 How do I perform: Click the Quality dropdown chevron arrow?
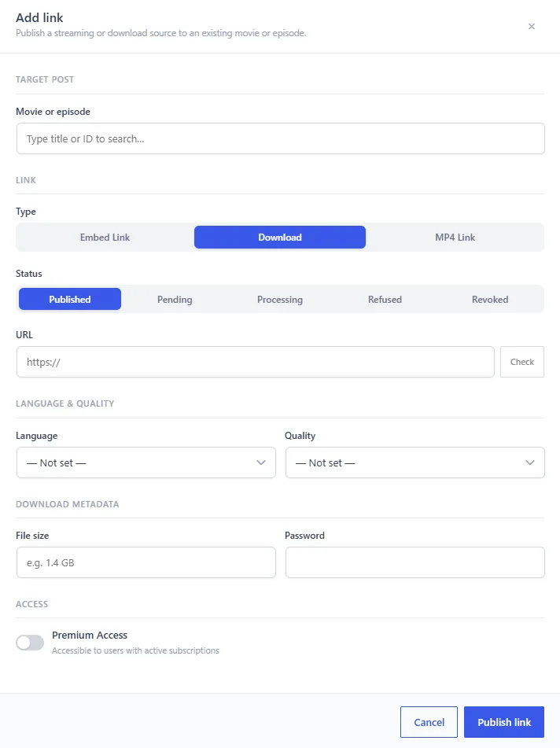pyautogui.click(x=530, y=462)
